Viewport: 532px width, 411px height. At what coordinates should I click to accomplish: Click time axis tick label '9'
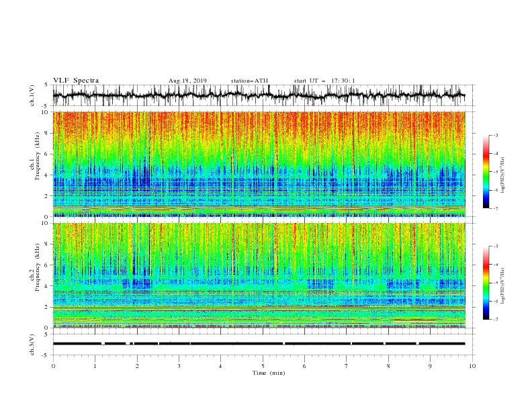click(x=430, y=366)
